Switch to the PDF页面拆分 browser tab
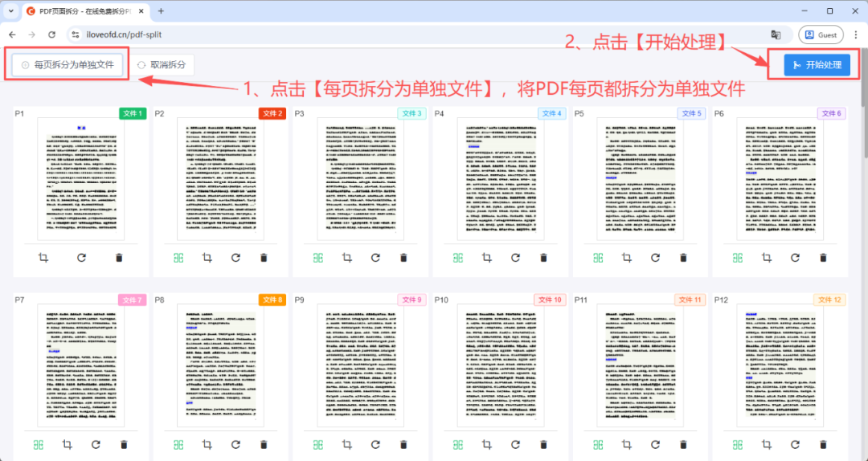 (x=84, y=11)
